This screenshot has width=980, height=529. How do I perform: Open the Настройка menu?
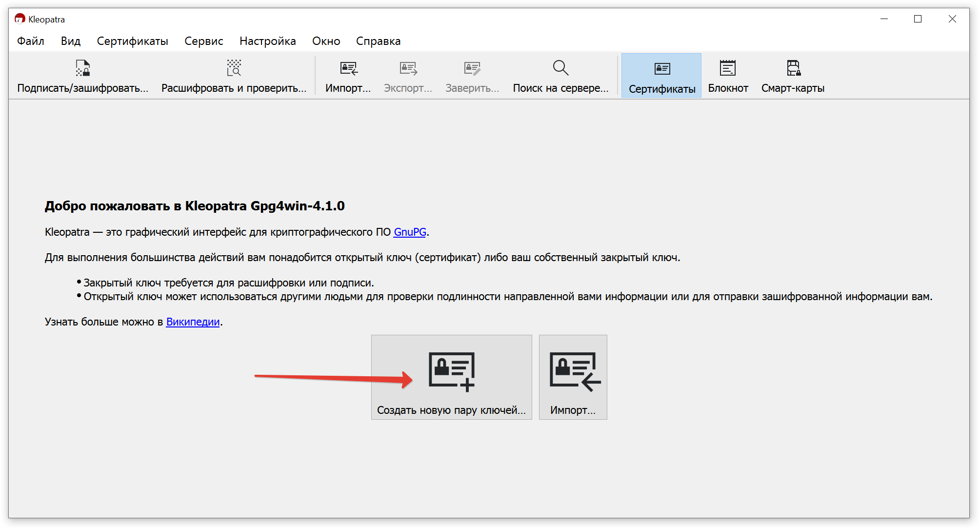pos(268,41)
